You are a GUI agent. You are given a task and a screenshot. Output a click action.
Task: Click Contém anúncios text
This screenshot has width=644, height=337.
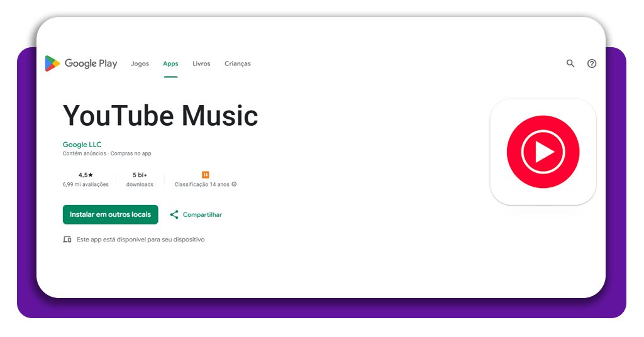(x=84, y=153)
